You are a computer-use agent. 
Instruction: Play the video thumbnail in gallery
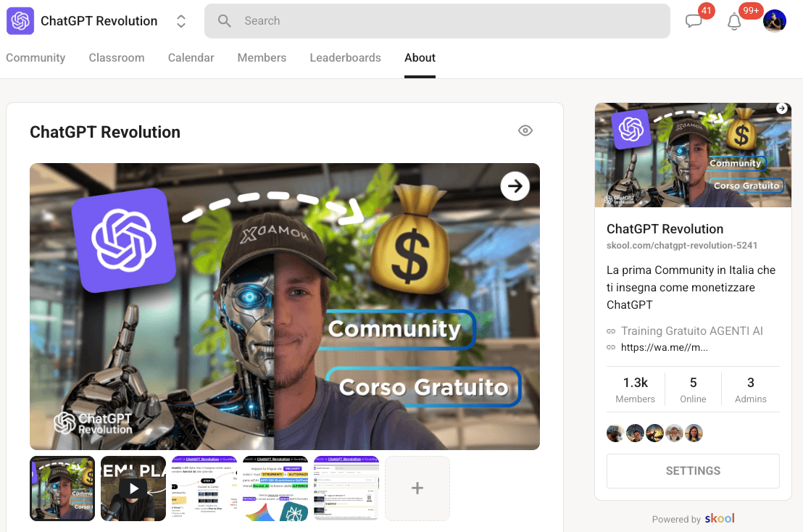point(133,489)
